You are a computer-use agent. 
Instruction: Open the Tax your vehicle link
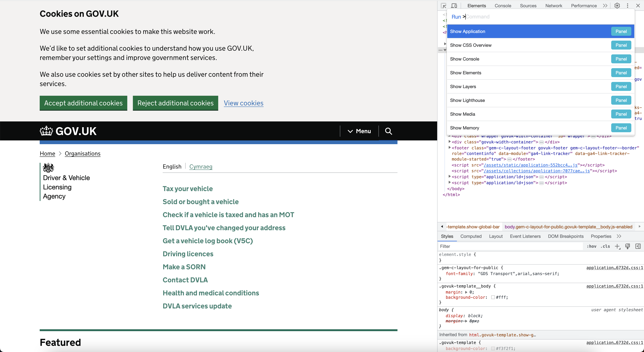[x=187, y=189]
